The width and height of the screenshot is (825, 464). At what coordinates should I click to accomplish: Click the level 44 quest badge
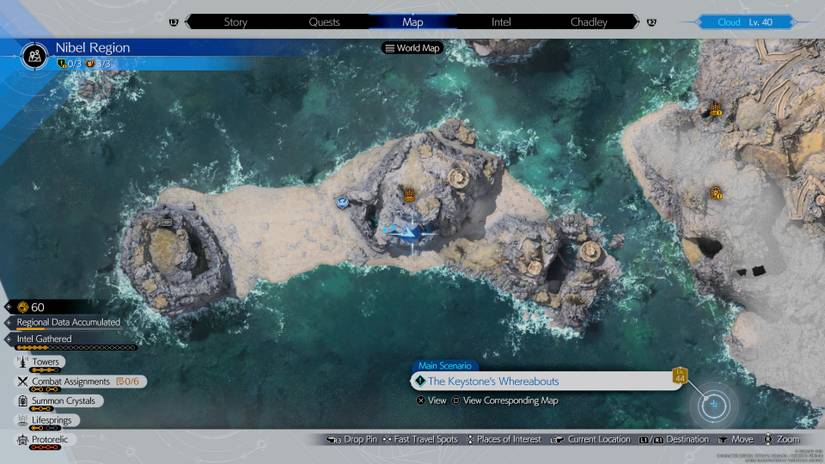(x=681, y=376)
